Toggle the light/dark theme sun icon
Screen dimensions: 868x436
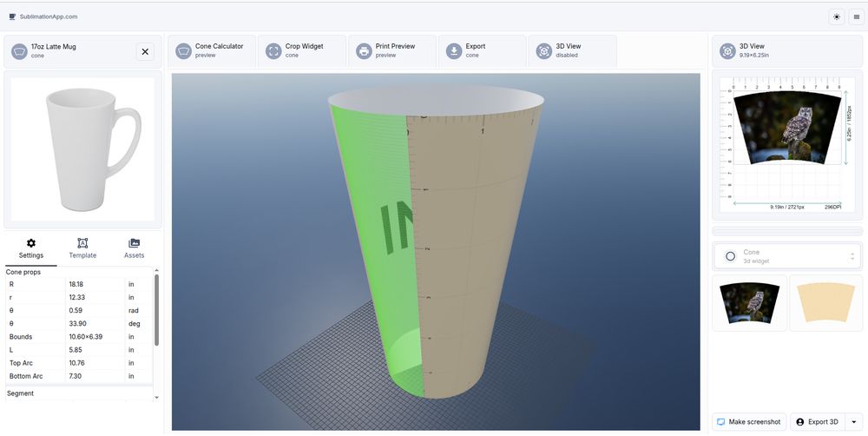pos(837,17)
